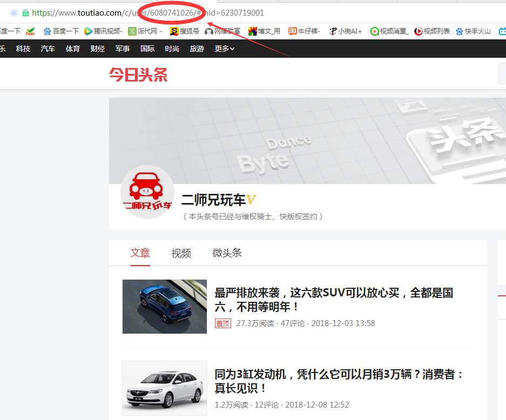Open article 同为3缸发动机 headline

coord(339,381)
